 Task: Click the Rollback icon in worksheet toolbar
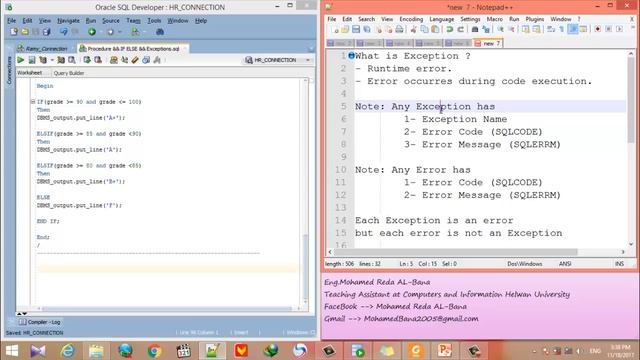[98, 60]
